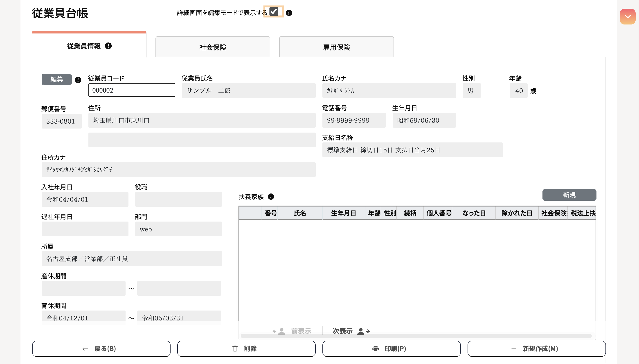Viewport: 639px width, 364px height.
Task: Click info icon on 従業員情報 tab
Action: (x=108, y=46)
